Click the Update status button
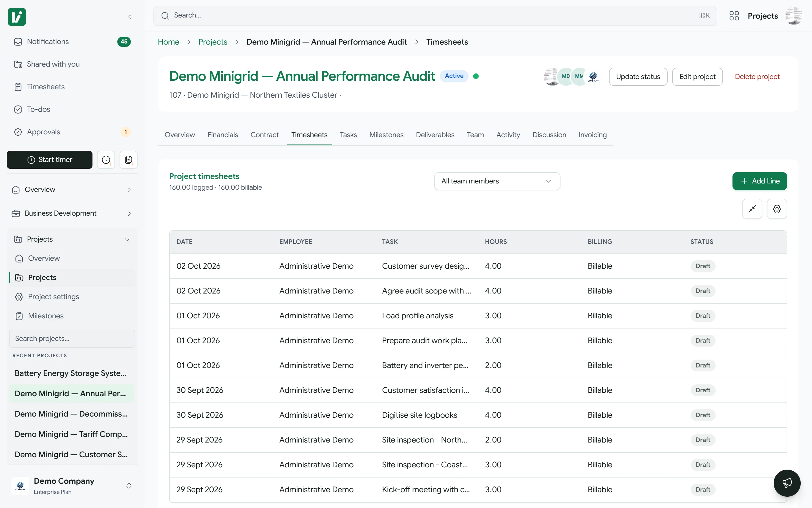This screenshot has width=812, height=508. pyautogui.click(x=638, y=76)
